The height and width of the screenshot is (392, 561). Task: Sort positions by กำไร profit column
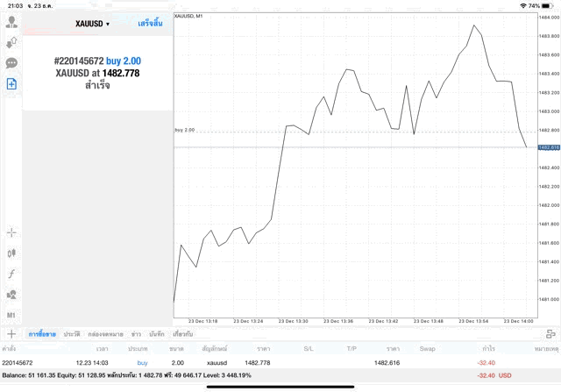tap(488, 348)
